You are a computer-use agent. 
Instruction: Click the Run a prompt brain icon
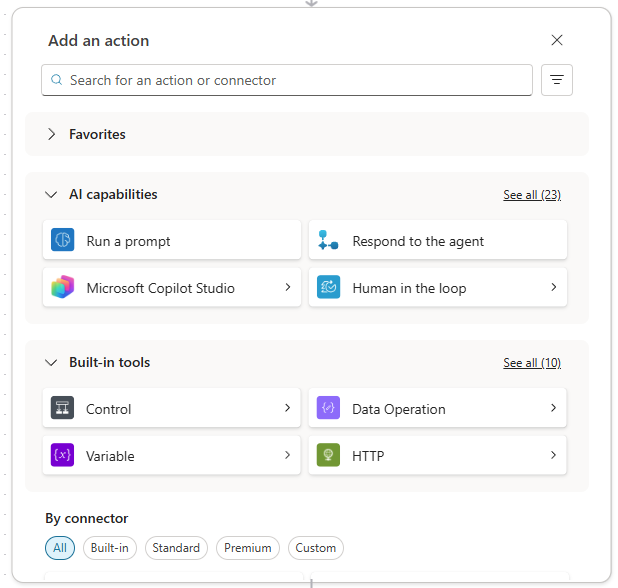point(62,240)
